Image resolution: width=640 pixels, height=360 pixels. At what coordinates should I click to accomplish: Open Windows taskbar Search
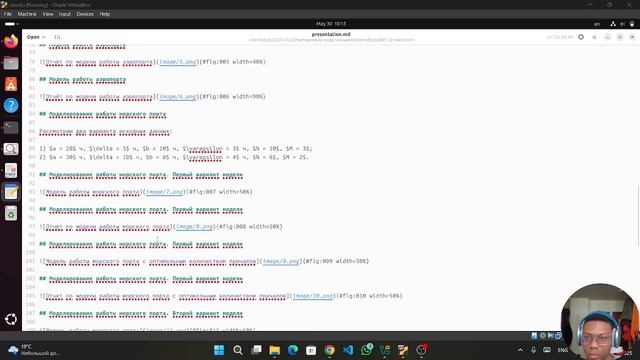point(238,350)
